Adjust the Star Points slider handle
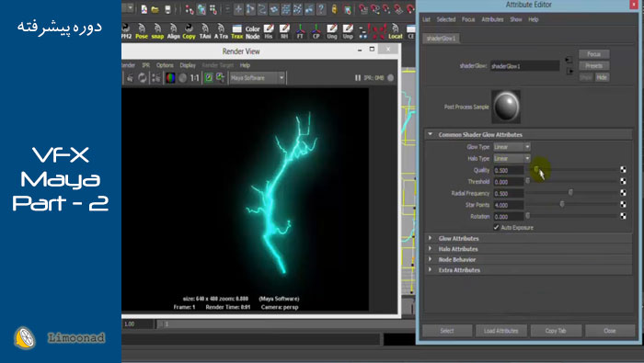 (x=562, y=204)
